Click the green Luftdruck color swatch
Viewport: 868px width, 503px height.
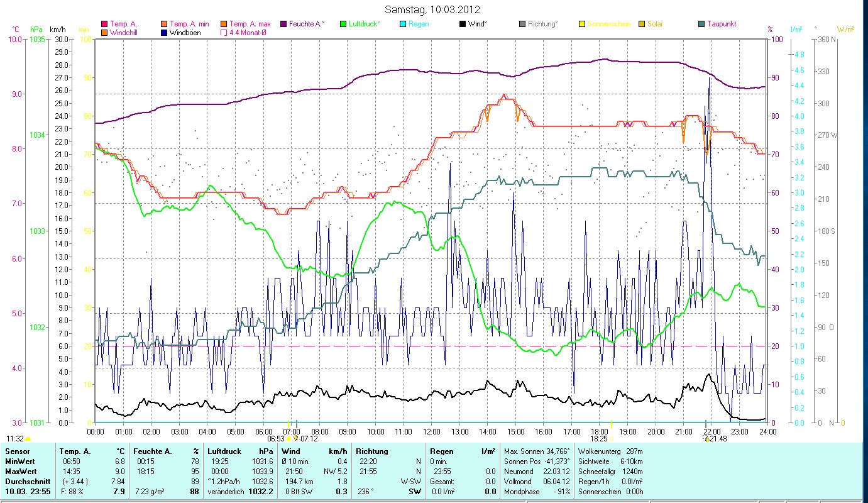coord(343,25)
